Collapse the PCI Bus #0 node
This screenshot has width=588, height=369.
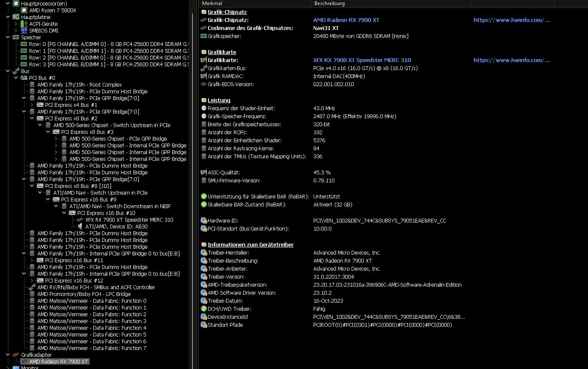pyautogui.click(x=16, y=78)
